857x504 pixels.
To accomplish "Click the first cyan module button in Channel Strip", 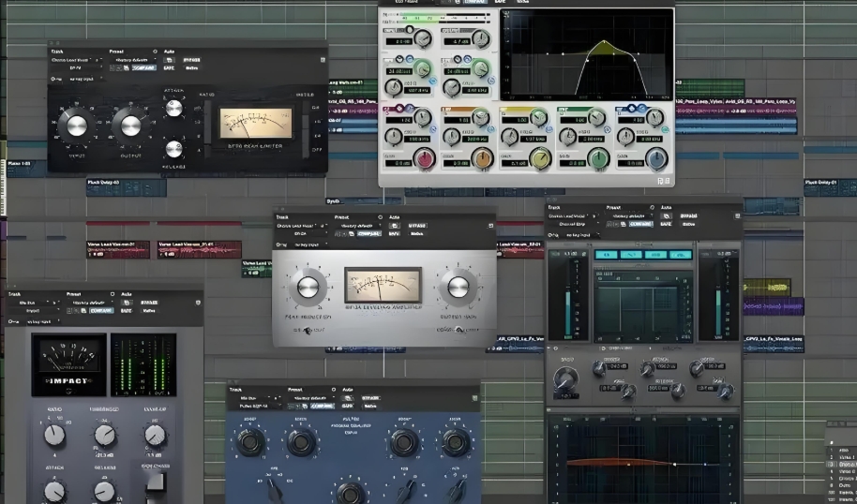I will (606, 255).
